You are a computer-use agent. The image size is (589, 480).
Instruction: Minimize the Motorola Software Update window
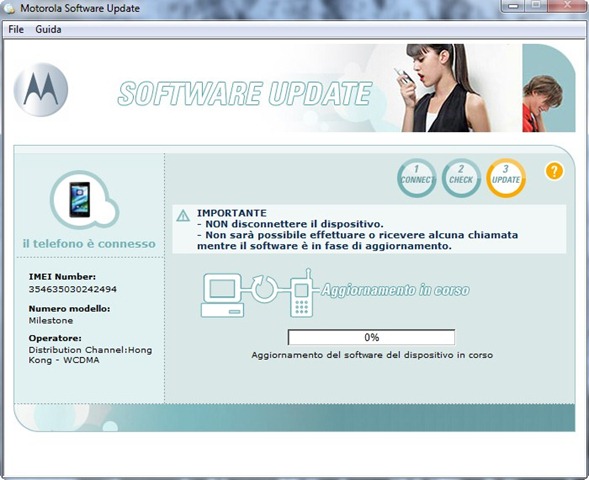pyautogui.click(x=514, y=6)
